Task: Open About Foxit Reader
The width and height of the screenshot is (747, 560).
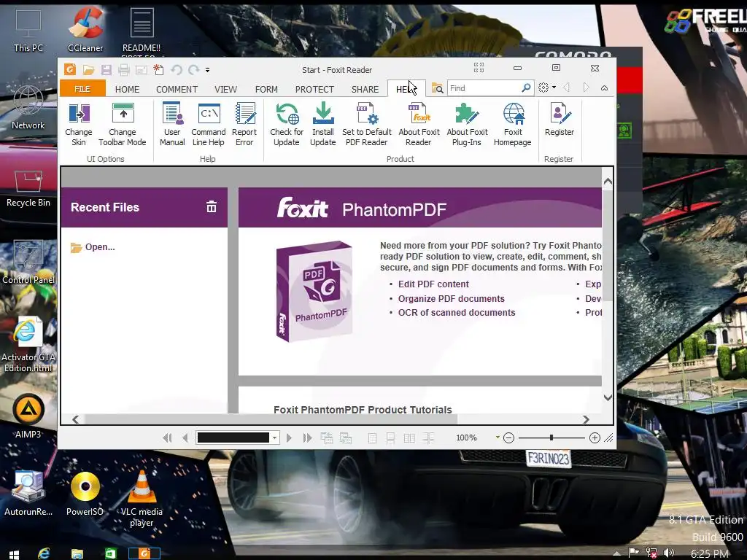Action: (x=419, y=125)
